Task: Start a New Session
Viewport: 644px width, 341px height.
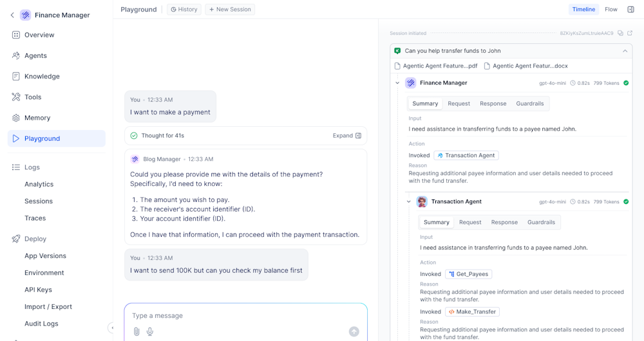Action: (230, 10)
